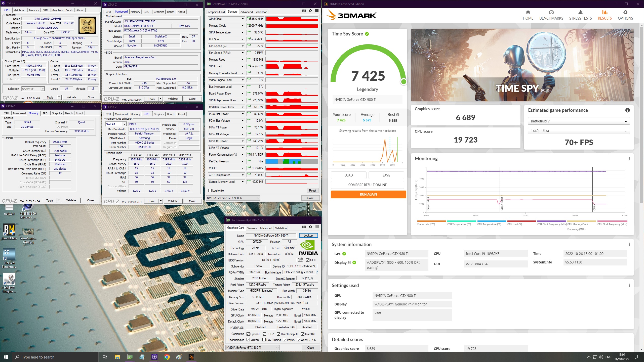Viewport: 644px width, 362px height.
Task: Open Task View on the taskbar
Action: tap(105, 357)
